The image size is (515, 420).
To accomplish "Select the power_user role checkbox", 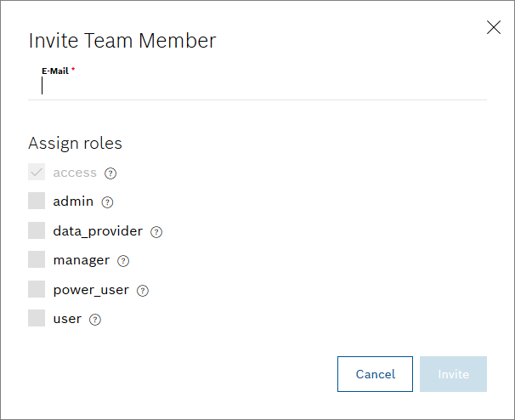I will coord(37,290).
